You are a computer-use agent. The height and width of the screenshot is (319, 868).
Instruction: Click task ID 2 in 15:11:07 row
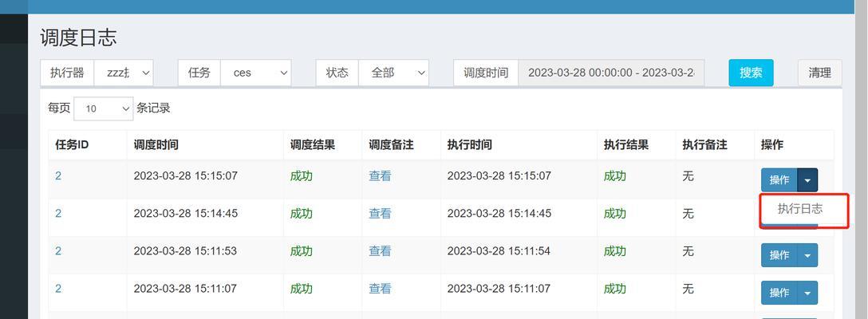click(58, 289)
